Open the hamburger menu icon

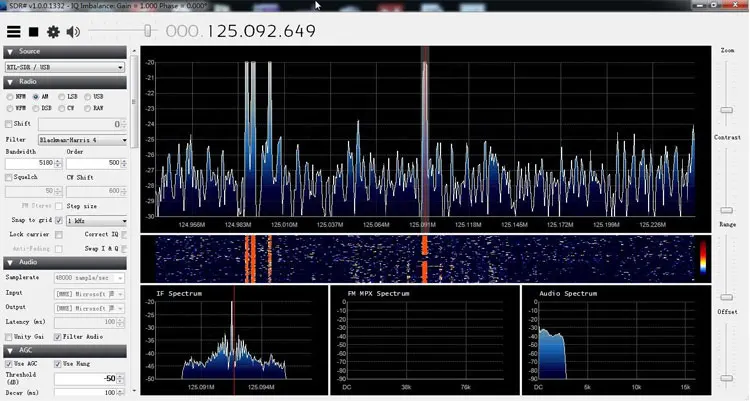pyautogui.click(x=13, y=32)
